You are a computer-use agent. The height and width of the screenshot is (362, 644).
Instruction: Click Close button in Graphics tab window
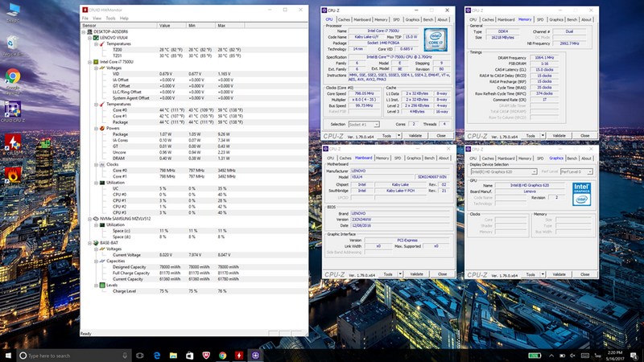(585, 274)
